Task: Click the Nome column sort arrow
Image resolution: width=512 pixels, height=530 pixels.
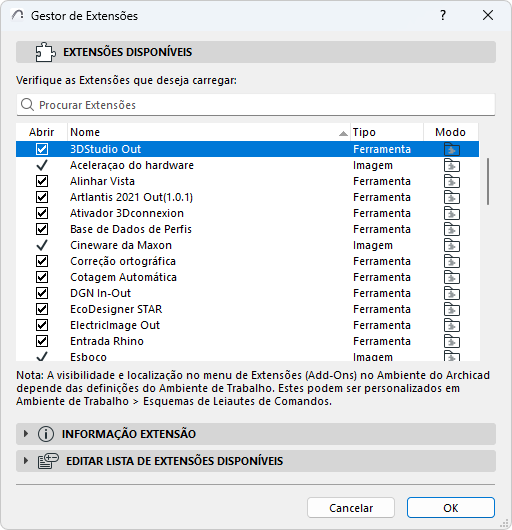Action: [x=343, y=133]
